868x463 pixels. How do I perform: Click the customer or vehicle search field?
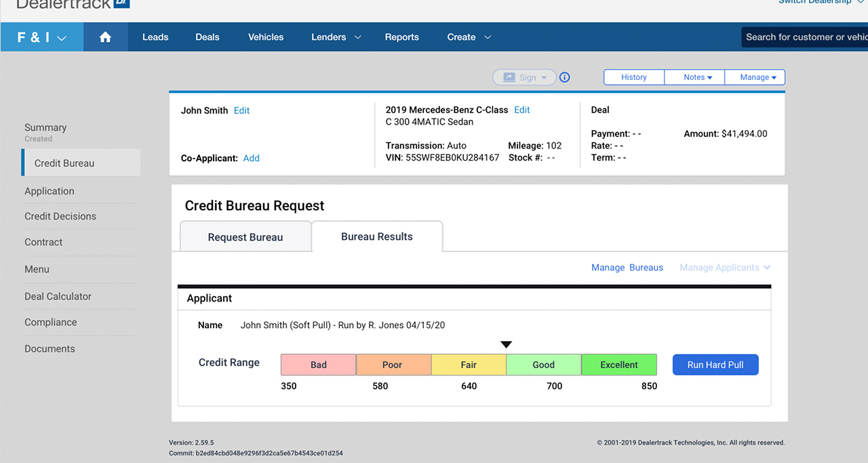[805, 37]
